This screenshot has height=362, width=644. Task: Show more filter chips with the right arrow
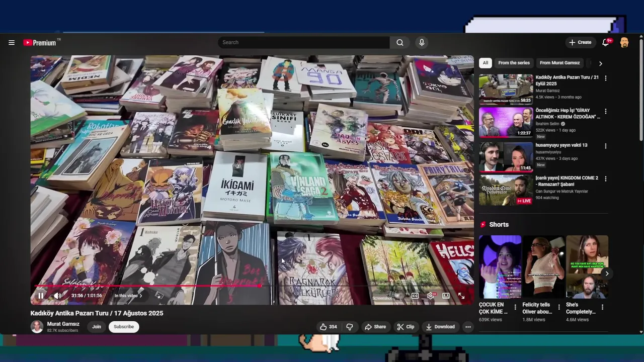(600, 63)
